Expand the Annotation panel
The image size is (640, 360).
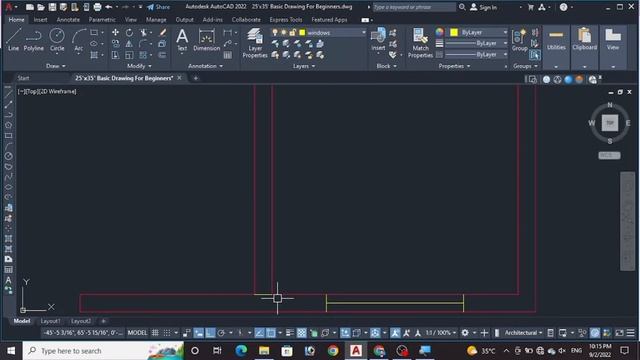point(205,66)
